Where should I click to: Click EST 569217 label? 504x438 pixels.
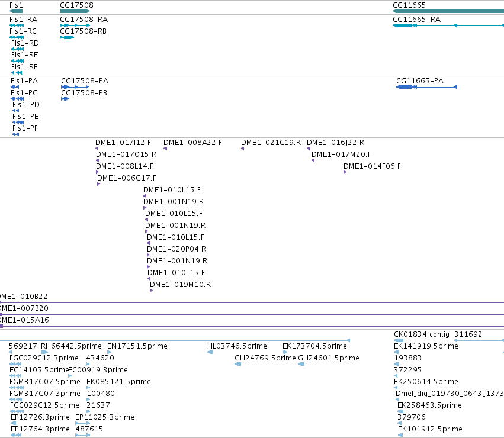pos(23,346)
